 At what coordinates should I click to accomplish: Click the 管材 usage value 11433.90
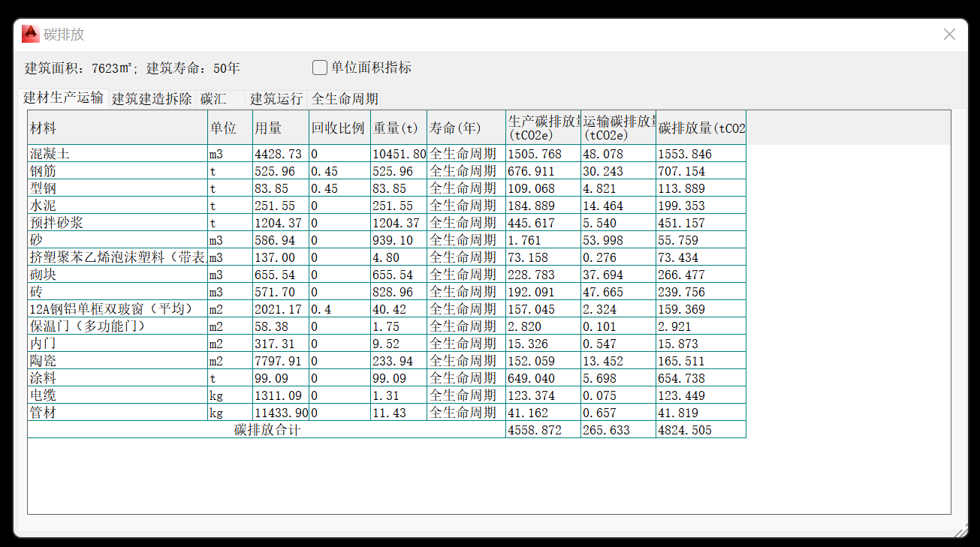click(x=280, y=413)
